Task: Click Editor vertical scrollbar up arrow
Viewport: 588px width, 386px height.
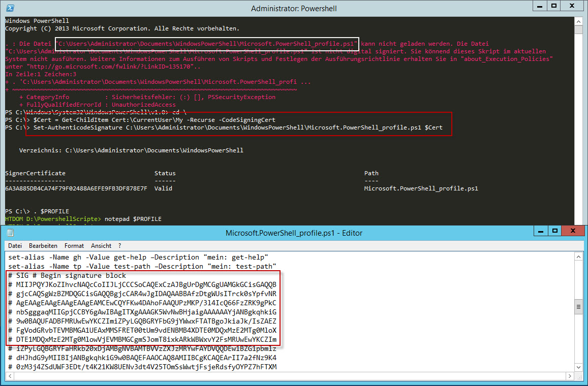Action: pyautogui.click(x=578, y=256)
